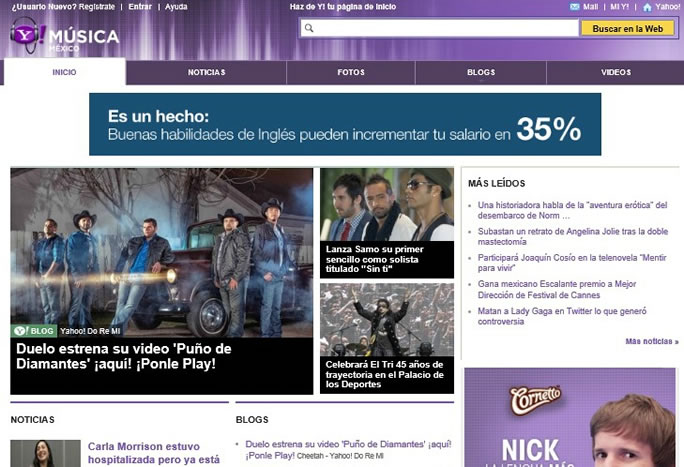Click the Cornetto logo in the ad

[535, 400]
